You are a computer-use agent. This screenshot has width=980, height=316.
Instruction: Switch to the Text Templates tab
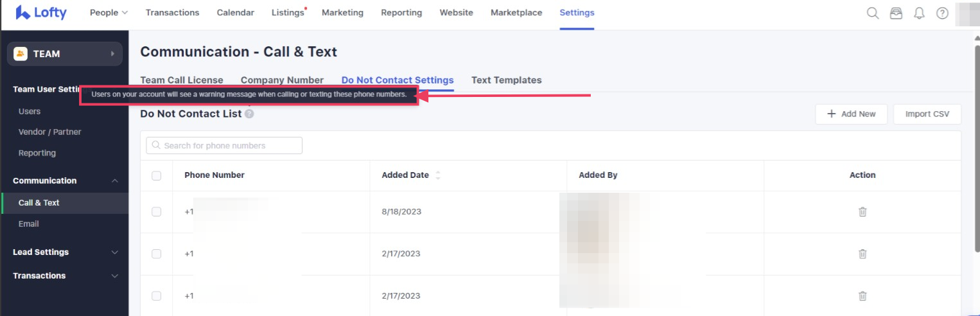coord(506,80)
